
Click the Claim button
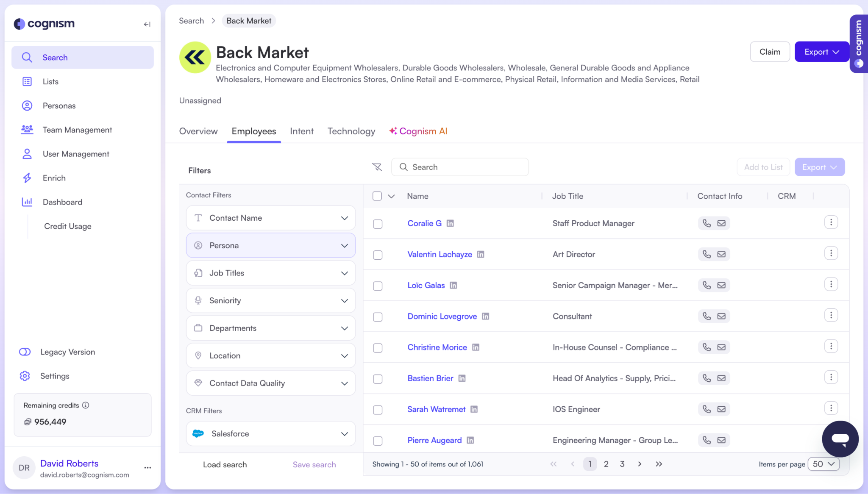point(770,52)
